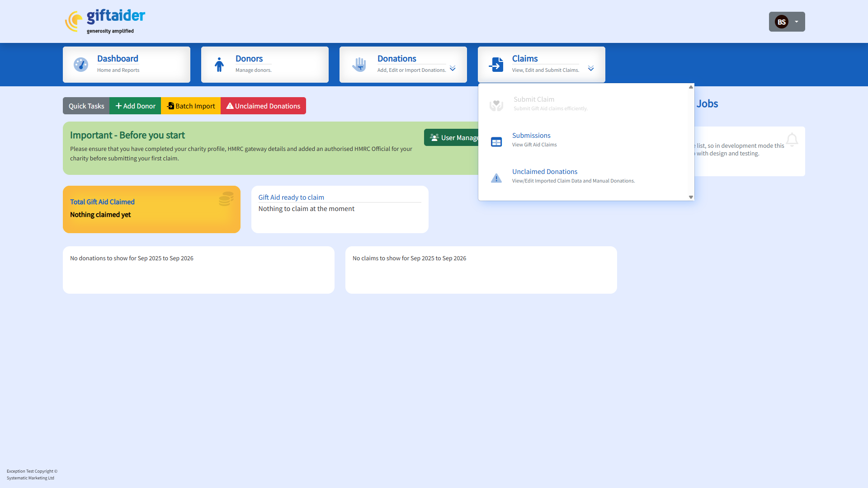Click the scroll-down arrow in Claims dropdown
This screenshot has width=868, height=488.
(691, 197)
